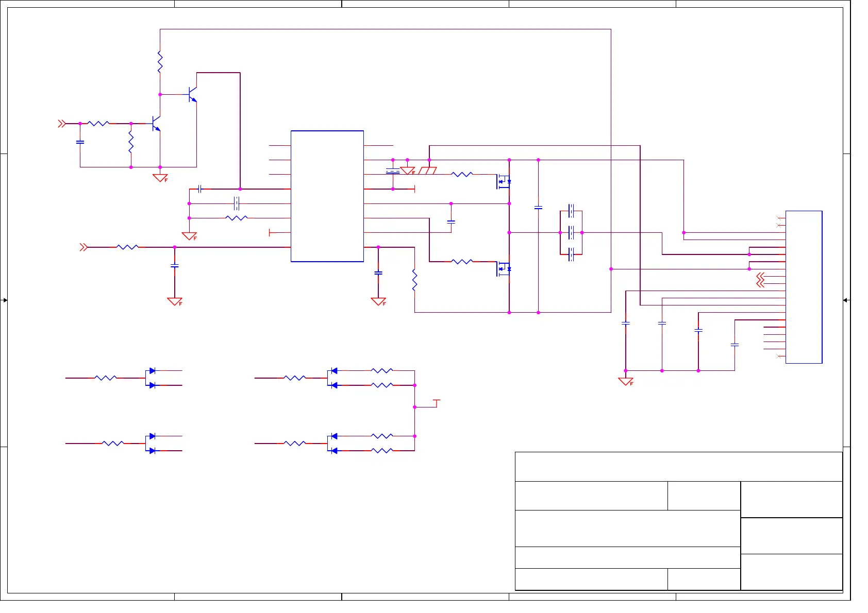
Task: Click the ground symbol beneath the two transistors
Action: click(x=160, y=178)
